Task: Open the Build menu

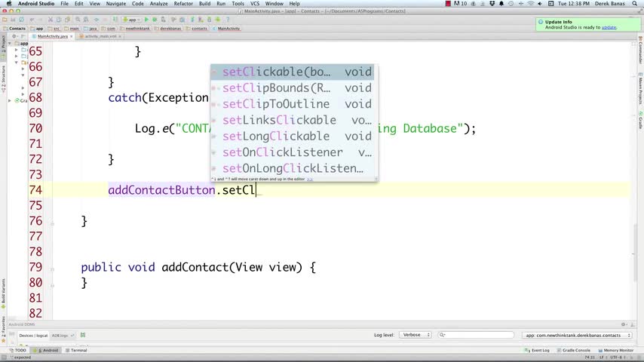Action: [x=204, y=3]
